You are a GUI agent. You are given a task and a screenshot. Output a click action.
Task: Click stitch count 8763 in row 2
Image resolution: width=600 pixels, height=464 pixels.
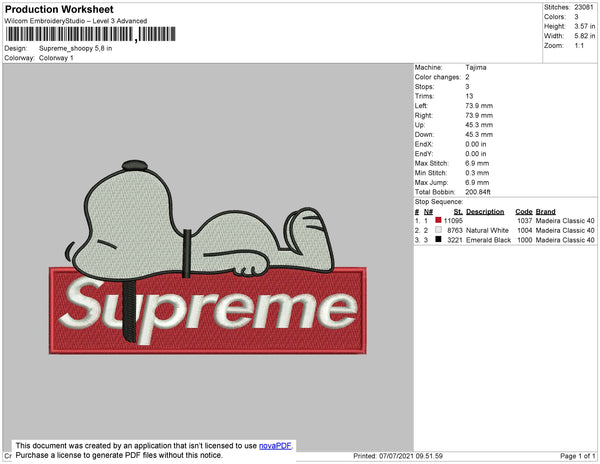tap(455, 230)
